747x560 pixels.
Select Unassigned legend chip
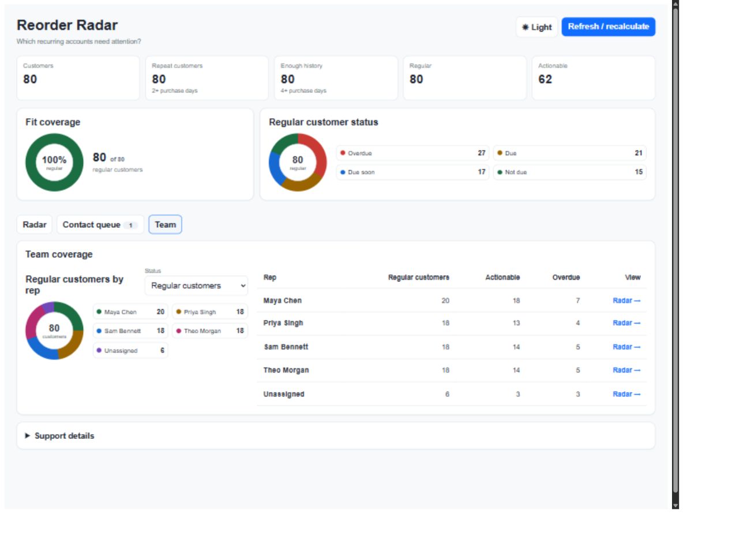(130, 350)
